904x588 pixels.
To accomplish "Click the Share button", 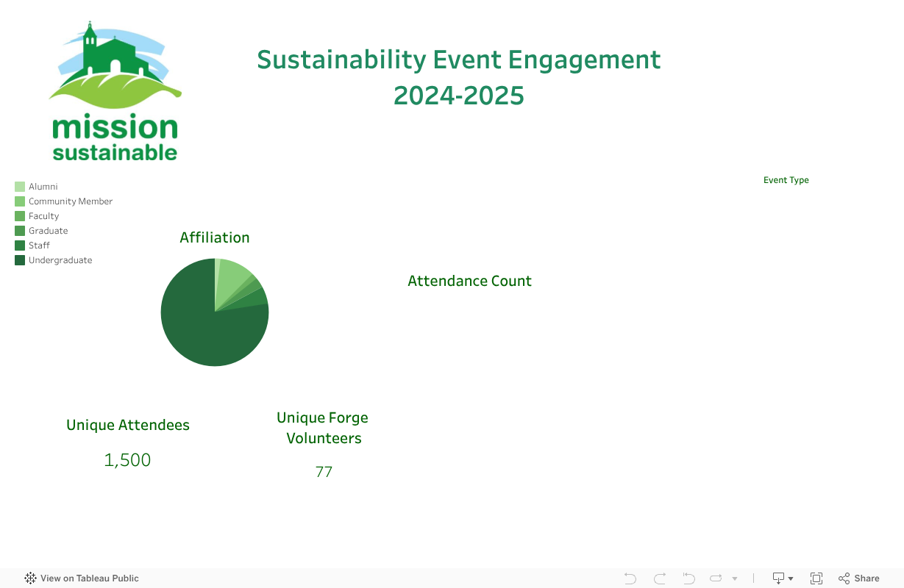I will (859, 578).
